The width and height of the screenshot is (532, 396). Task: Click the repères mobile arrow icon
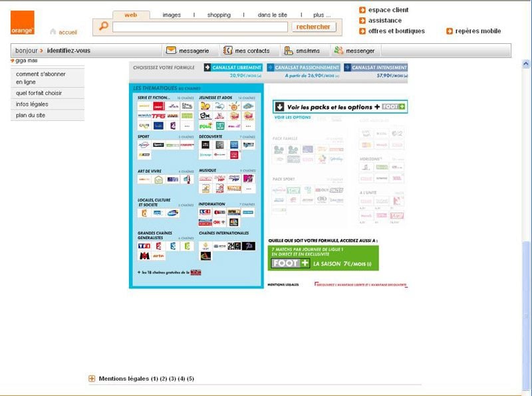tap(450, 31)
